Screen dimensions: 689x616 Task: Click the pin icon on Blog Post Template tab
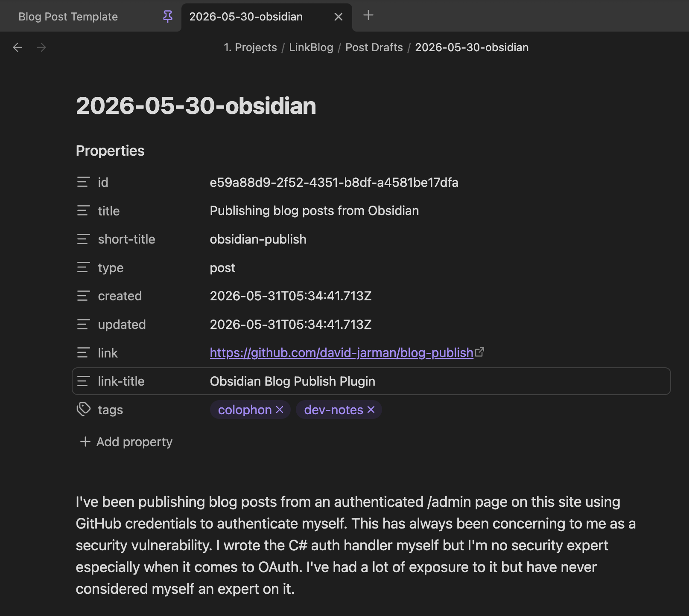click(168, 17)
